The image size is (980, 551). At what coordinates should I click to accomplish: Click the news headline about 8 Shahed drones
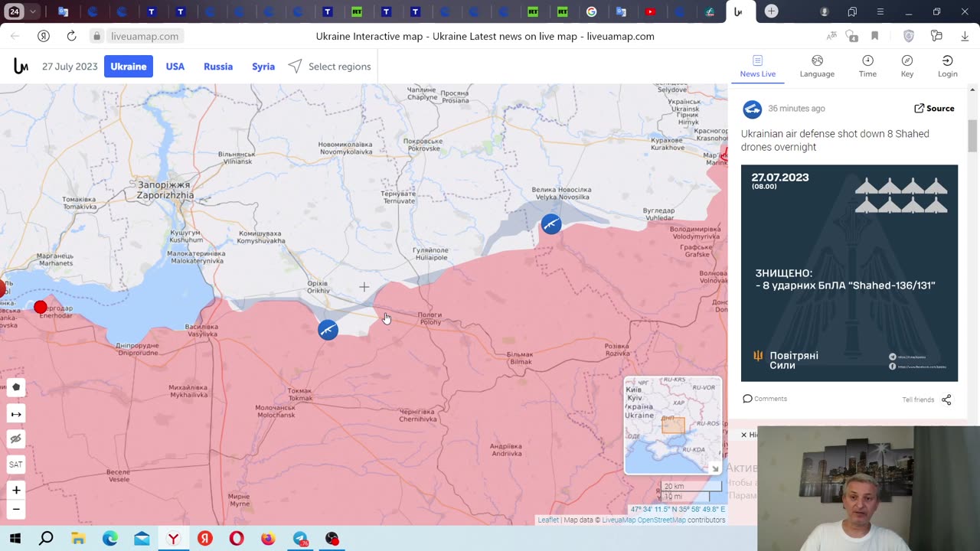[835, 140]
